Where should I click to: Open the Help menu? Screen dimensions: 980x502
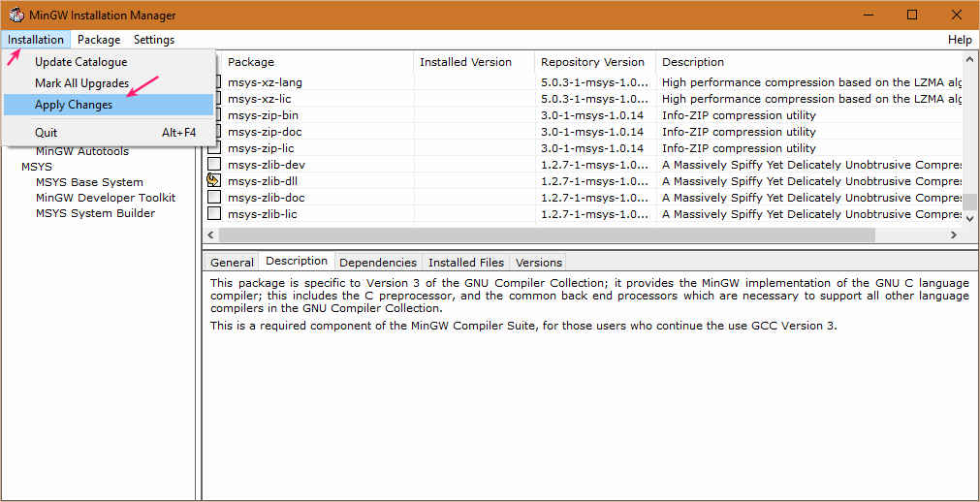(x=960, y=40)
